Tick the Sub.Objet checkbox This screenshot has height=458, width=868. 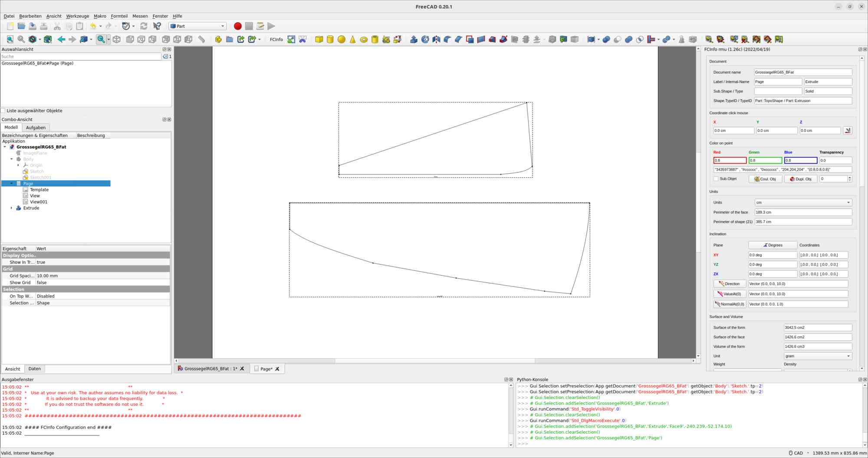pos(716,179)
